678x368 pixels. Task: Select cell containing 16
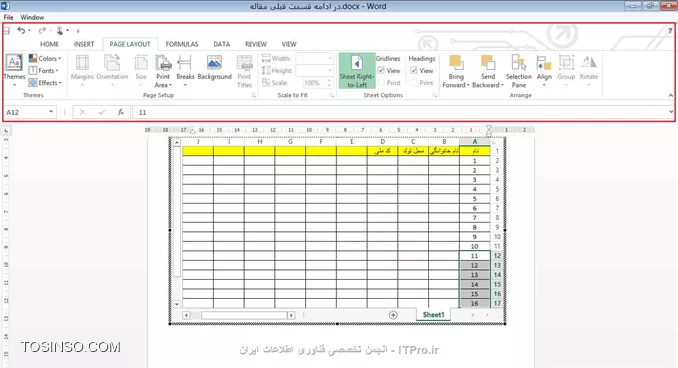click(x=474, y=303)
